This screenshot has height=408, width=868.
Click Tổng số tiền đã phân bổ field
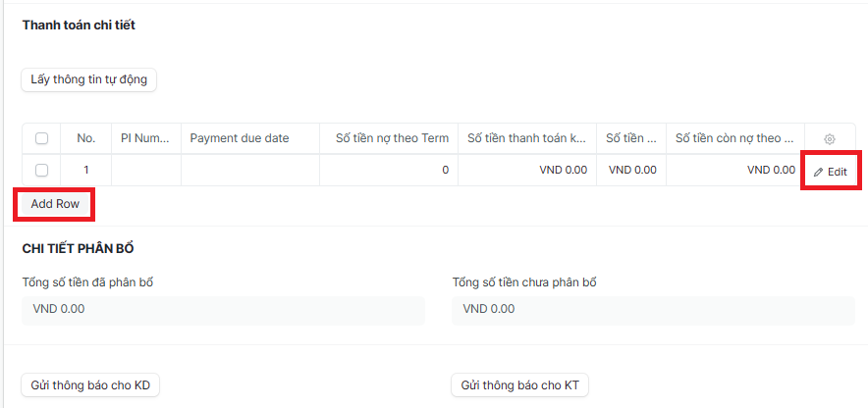pyautogui.click(x=223, y=310)
